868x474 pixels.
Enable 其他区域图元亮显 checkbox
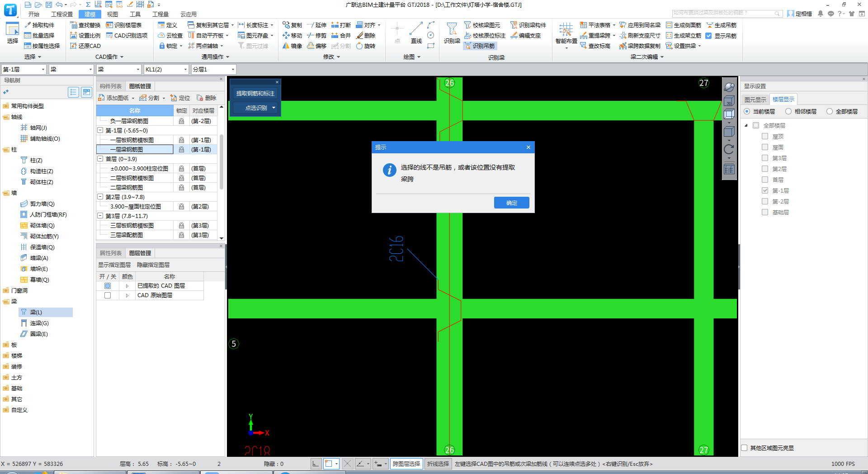click(x=744, y=448)
